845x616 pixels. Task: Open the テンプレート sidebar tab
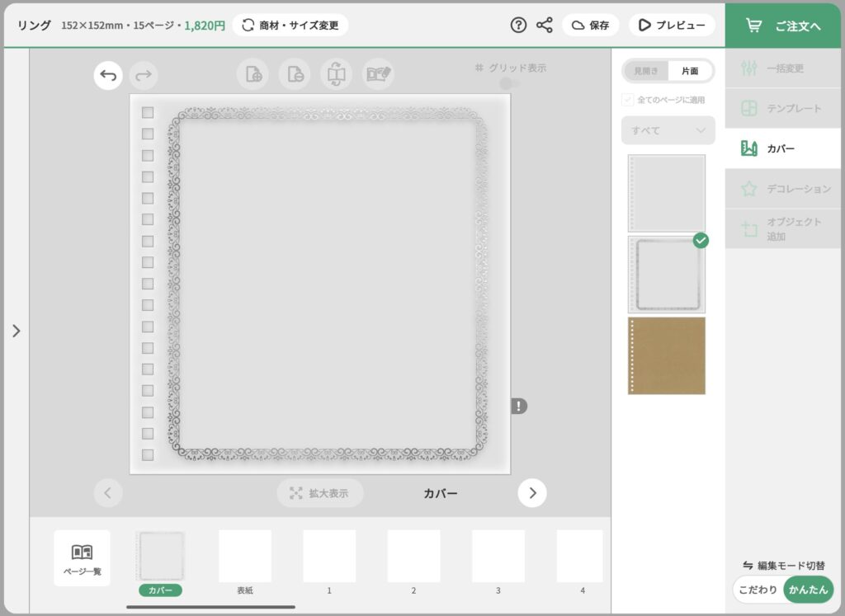tap(782, 108)
